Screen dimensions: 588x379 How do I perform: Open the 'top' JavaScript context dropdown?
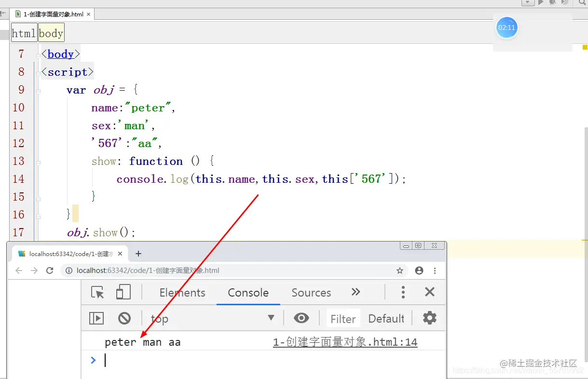click(x=212, y=318)
